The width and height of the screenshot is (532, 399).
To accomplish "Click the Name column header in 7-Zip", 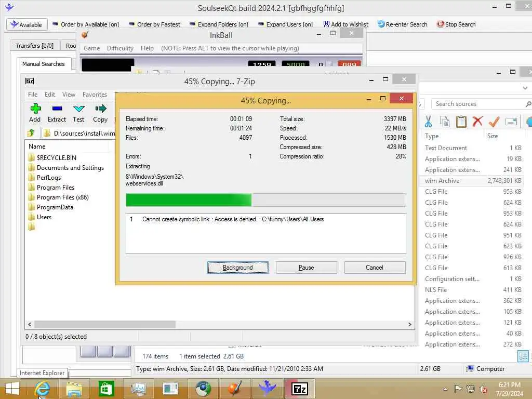I will [37, 146].
